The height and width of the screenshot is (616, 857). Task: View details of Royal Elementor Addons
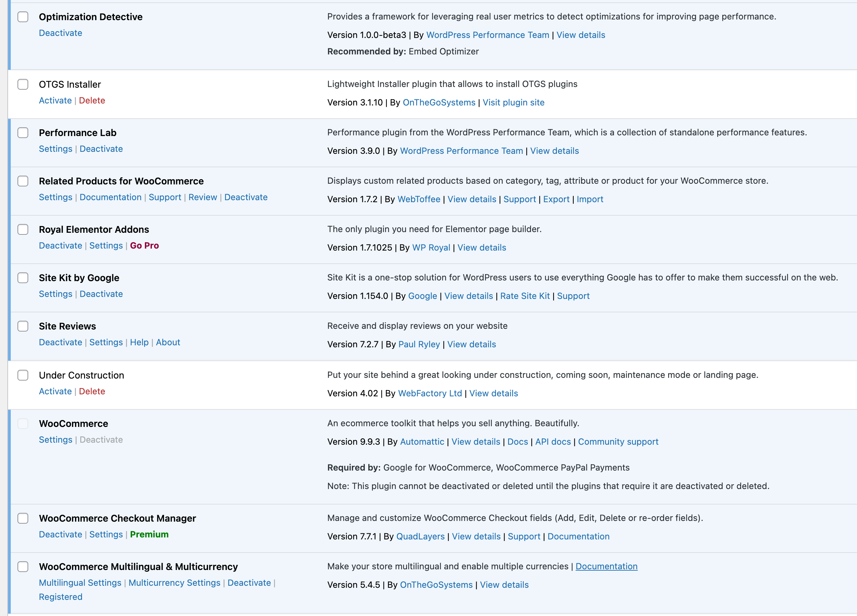tap(482, 248)
